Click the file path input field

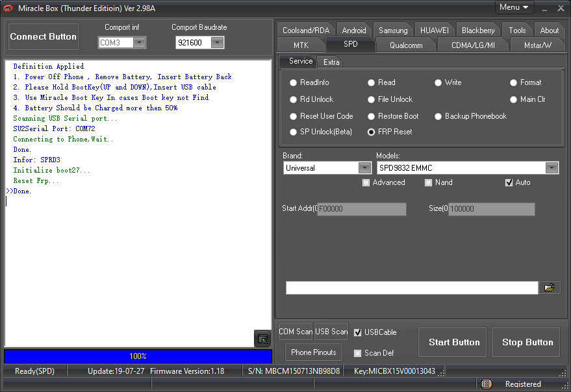(412, 288)
